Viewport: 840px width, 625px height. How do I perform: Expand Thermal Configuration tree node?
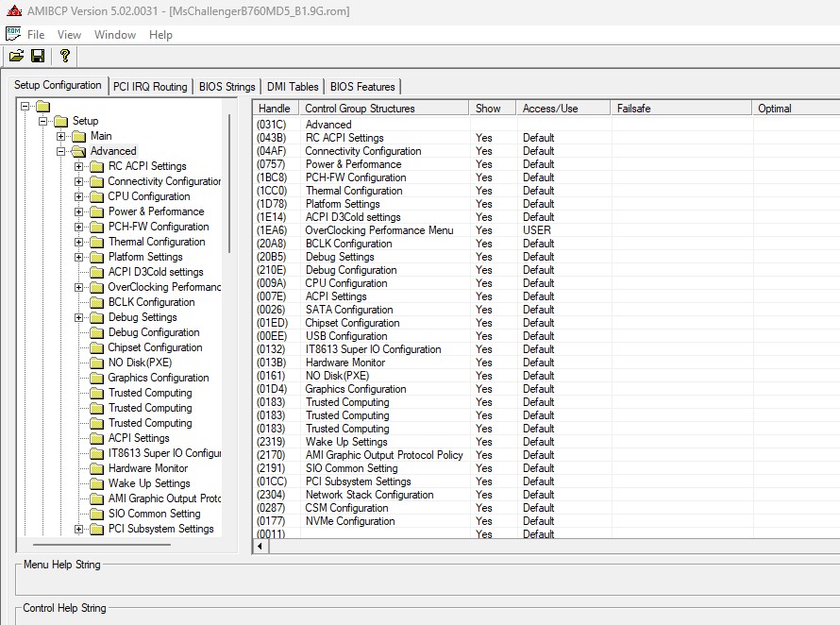(78, 243)
